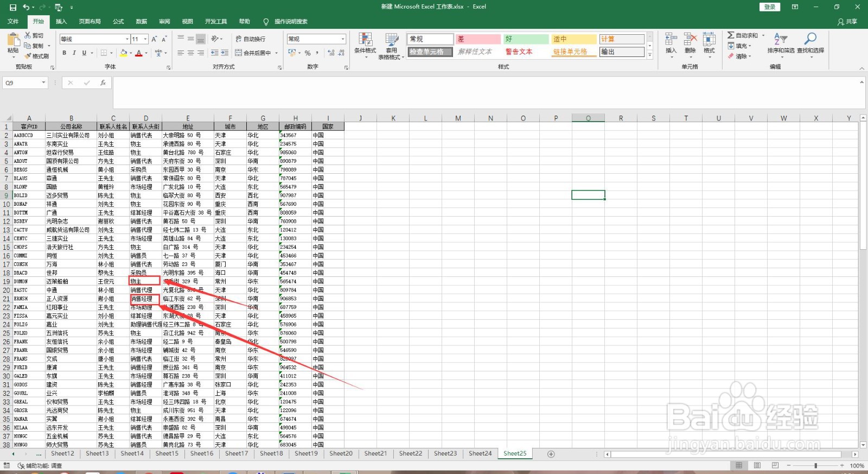The image size is (868, 474).
Task: Click the increase indent icon
Action: (x=225, y=53)
